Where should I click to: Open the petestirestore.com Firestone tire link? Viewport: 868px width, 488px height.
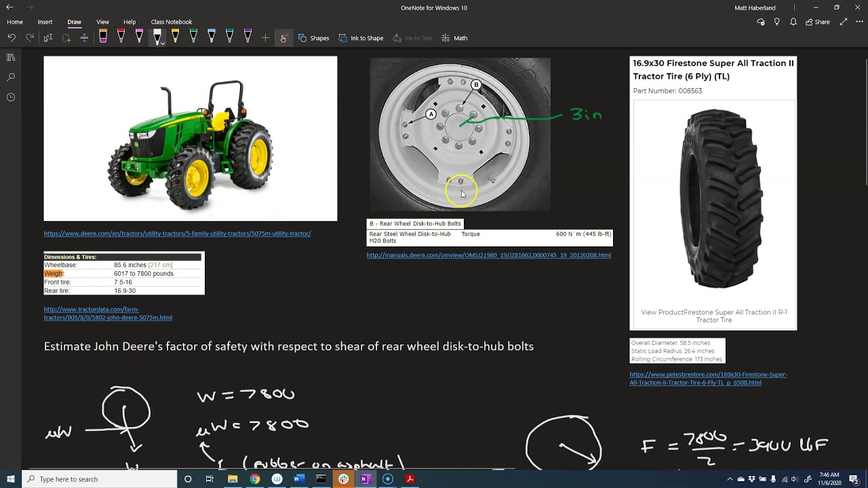pyautogui.click(x=708, y=378)
